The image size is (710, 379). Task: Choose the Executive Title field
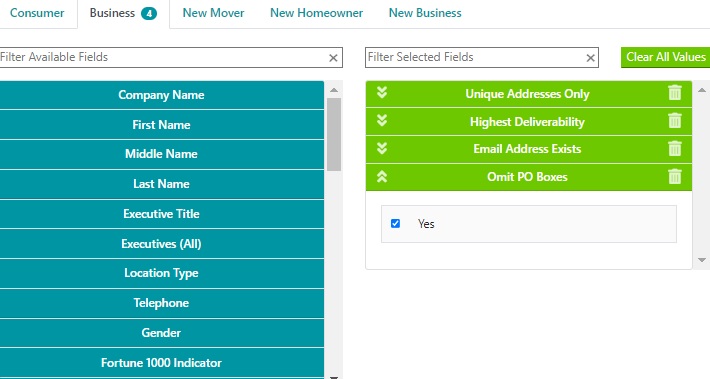point(162,214)
